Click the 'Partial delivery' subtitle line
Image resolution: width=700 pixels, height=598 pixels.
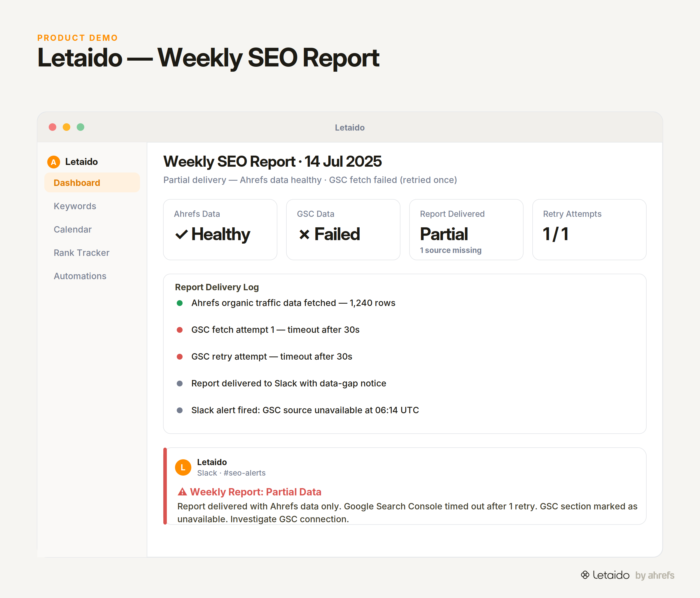tap(310, 180)
